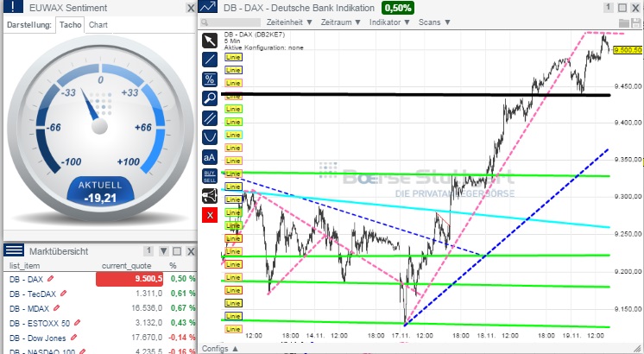Select the cyan descending trend line

pos(415,208)
